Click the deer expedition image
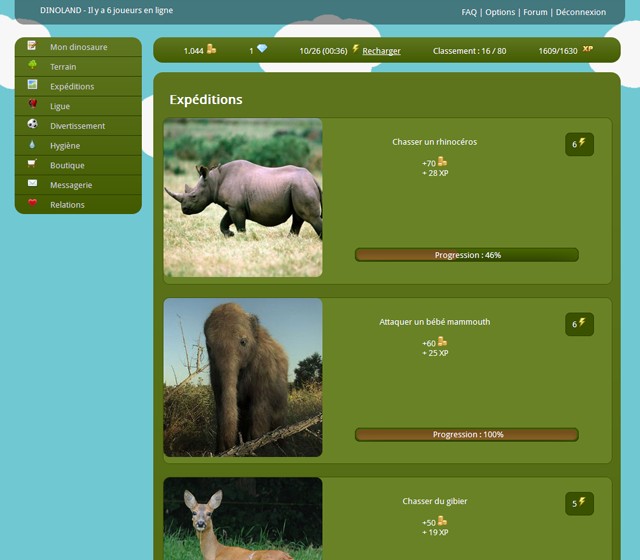The height and width of the screenshot is (560, 640). pos(243,519)
